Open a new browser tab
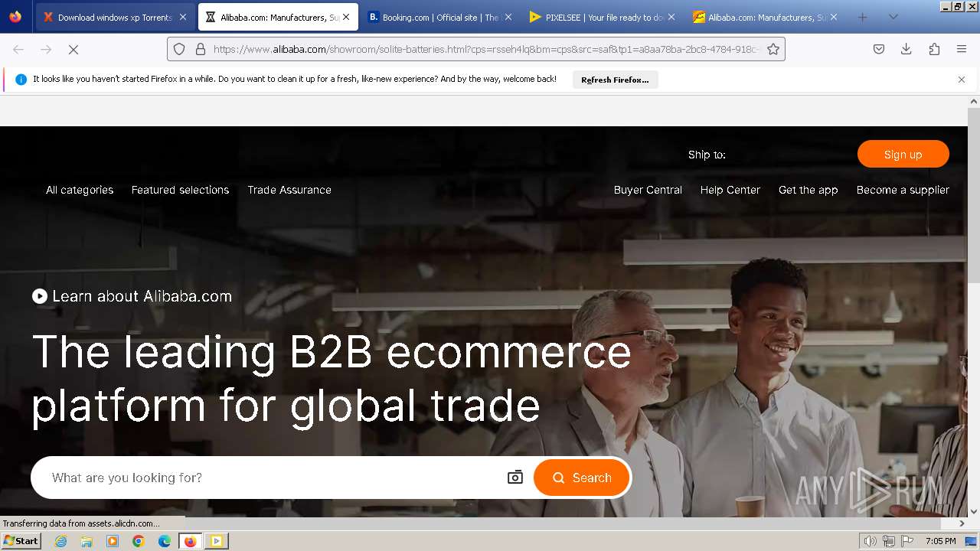 [x=862, y=17]
